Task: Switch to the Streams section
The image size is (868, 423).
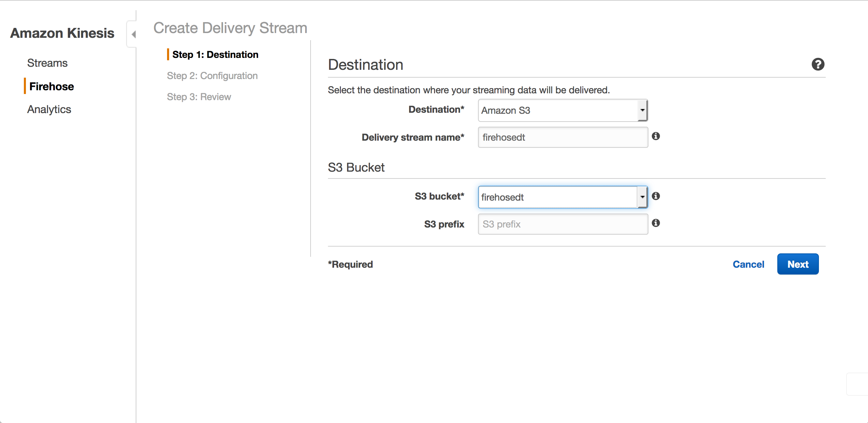Action: (x=47, y=63)
